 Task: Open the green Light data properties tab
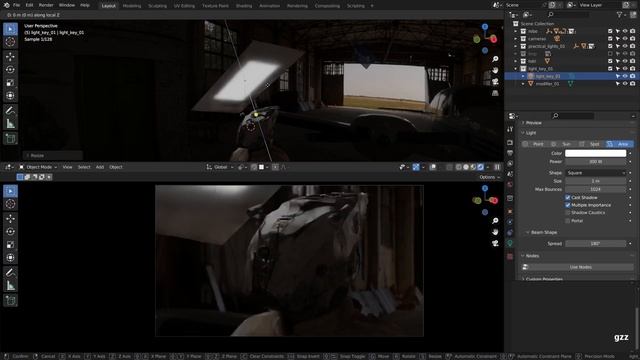click(x=510, y=243)
